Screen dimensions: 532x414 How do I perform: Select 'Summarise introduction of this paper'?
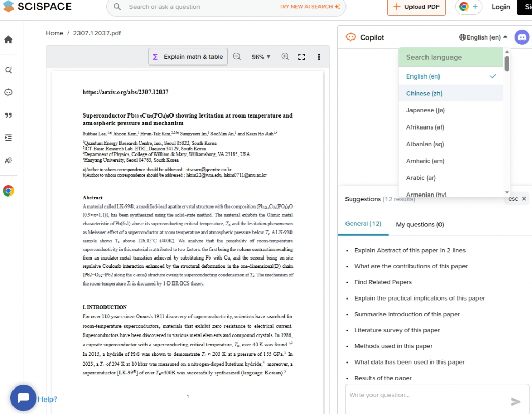click(407, 314)
